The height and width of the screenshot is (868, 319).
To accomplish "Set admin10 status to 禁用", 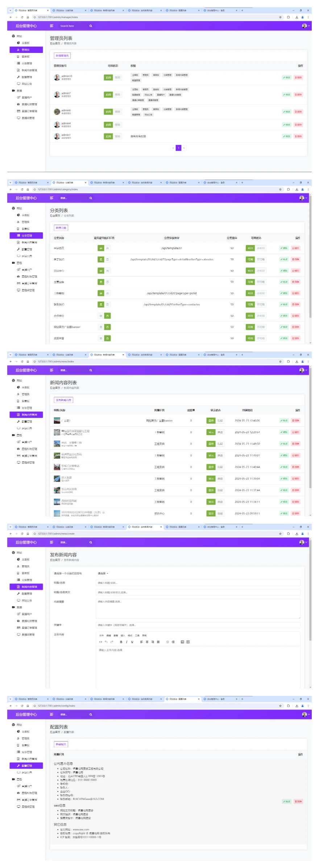I will pos(117,78).
